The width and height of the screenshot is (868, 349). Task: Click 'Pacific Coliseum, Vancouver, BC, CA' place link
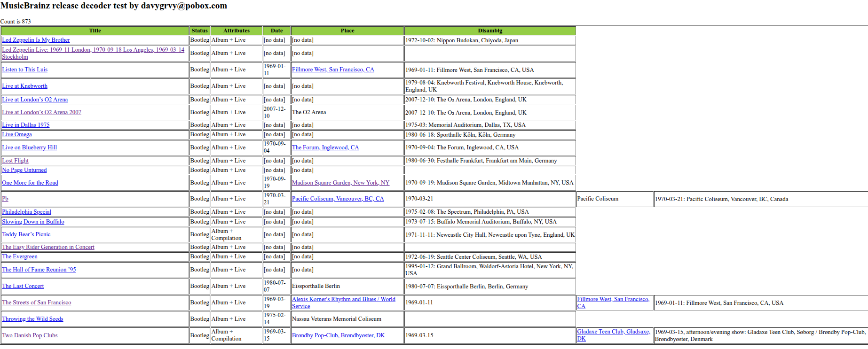[x=338, y=199]
